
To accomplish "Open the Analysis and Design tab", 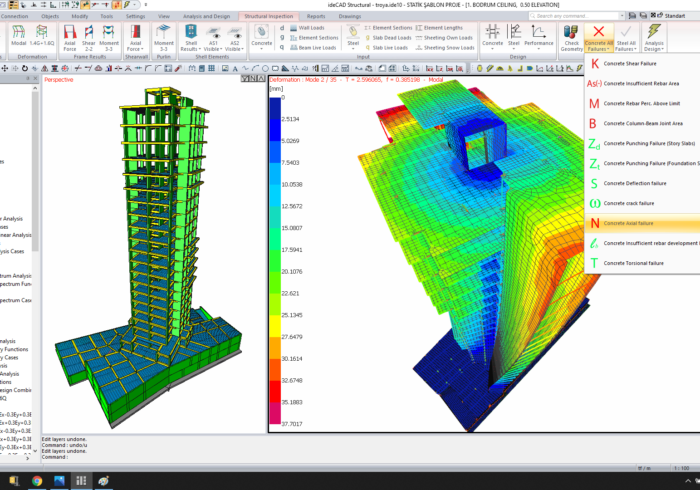I will tap(206, 16).
